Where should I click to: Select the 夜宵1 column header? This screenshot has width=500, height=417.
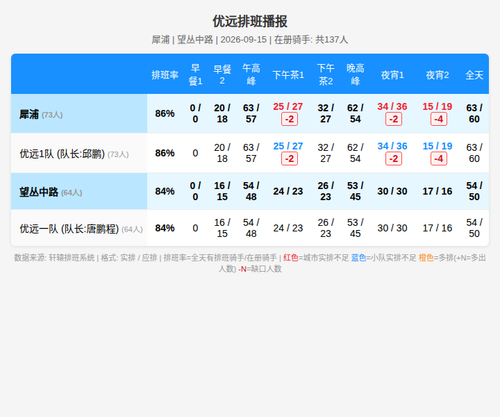pos(392,75)
